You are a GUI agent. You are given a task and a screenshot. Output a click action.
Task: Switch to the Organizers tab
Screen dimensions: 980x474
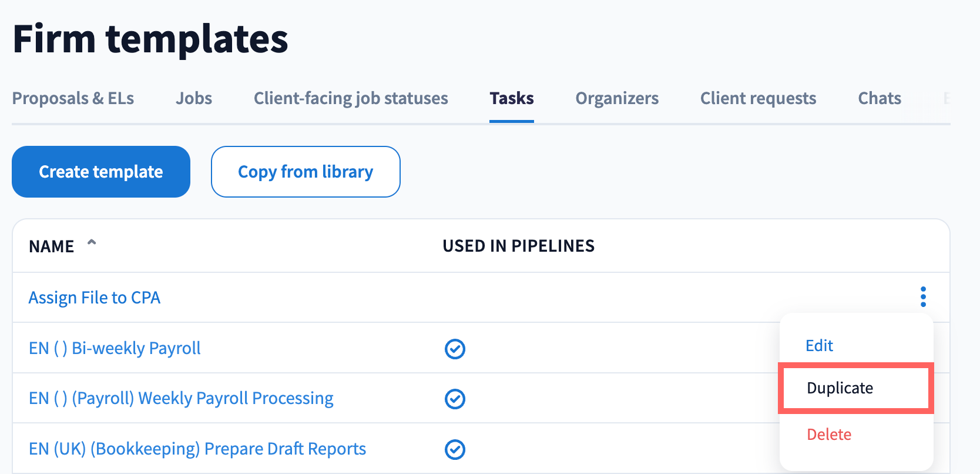click(x=617, y=98)
